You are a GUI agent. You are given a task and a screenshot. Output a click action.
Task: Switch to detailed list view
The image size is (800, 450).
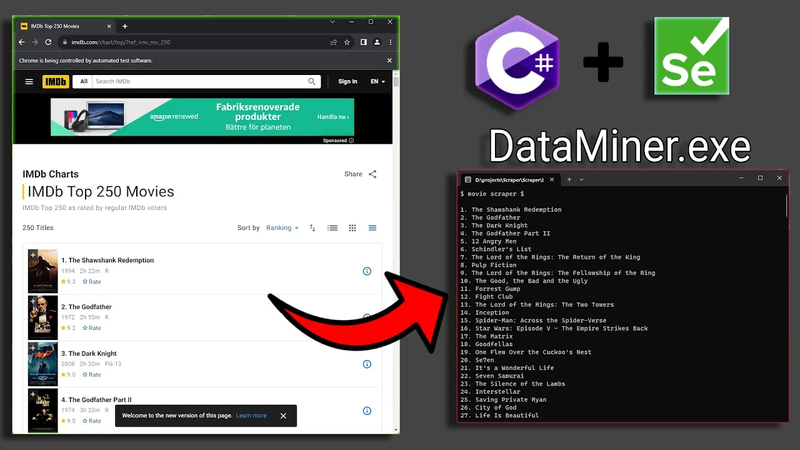click(x=332, y=228)
